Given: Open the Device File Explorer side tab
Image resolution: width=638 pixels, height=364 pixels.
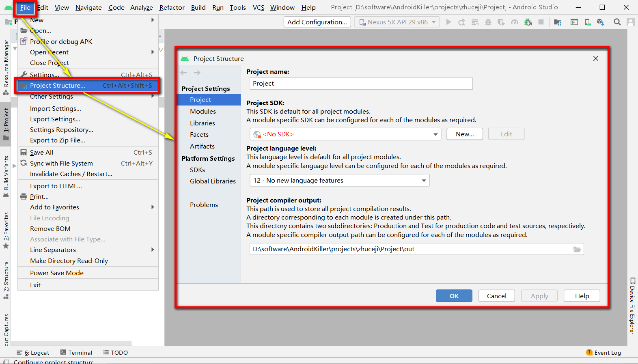Looking at the screenshot, I should [632, 306].
